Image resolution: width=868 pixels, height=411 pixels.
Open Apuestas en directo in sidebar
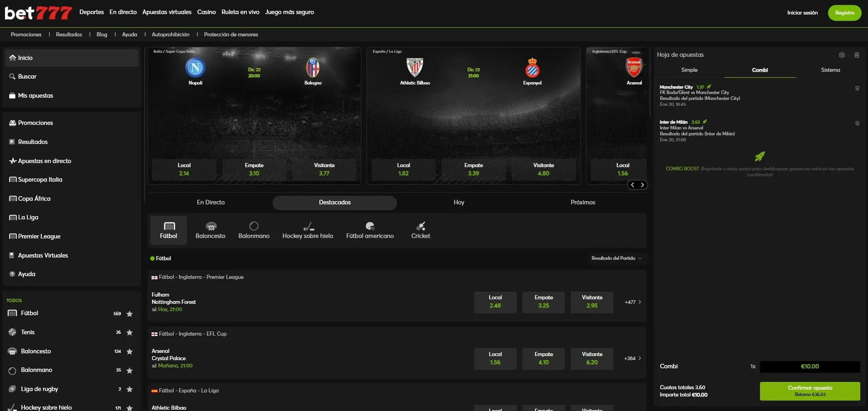click(x=72, y=161)
